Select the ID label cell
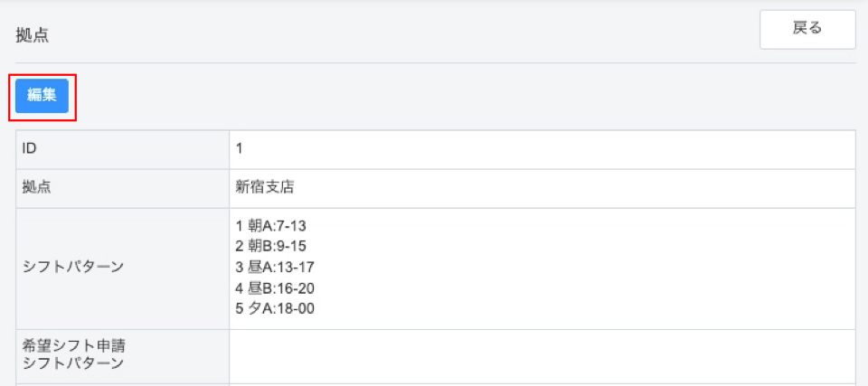Viewport: 868px width, 386px height. (29, 149)
